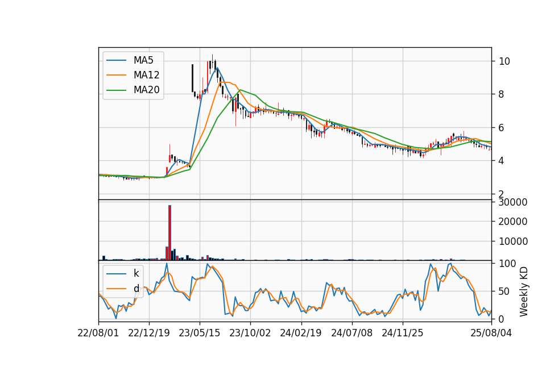Viewport: 546px width, 392px height.
Task: Click the MA5 legend label
Action: (143, 60)
